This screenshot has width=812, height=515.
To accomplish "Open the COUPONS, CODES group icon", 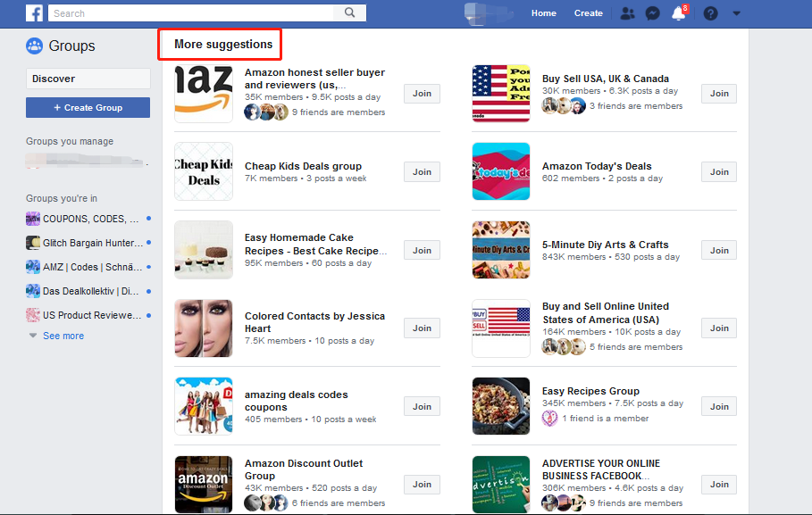I will 33,219.
